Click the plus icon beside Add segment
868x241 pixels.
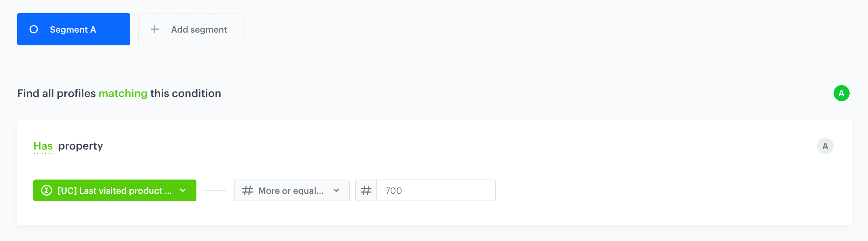[x=155, y=29]
